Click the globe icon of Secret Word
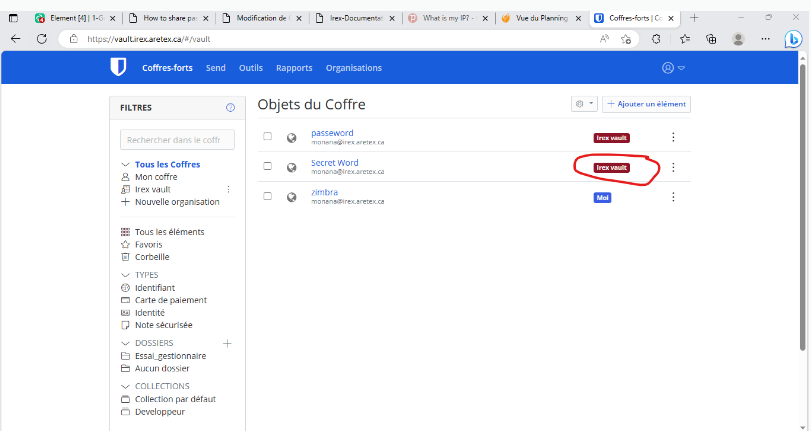811x431 pixels. click(292, 167)
